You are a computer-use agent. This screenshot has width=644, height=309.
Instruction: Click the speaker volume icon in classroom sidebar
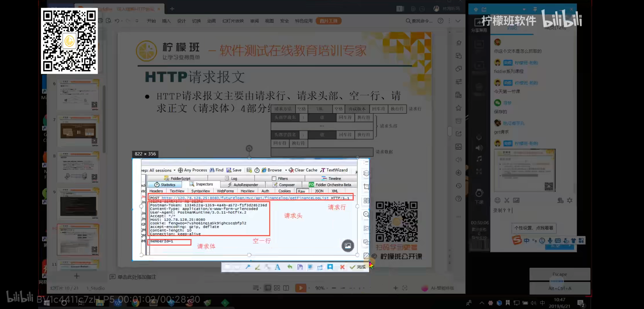coord(479,148)
